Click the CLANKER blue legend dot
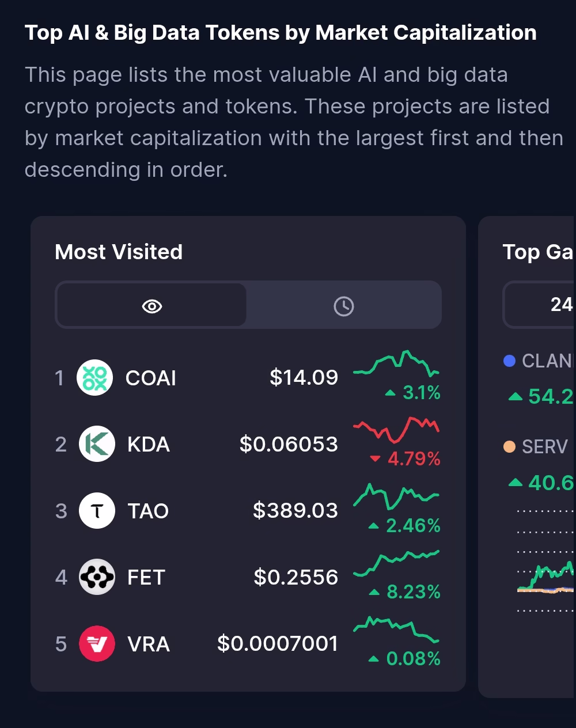The width and height of the screenshot is (576, 728). tap(509, 361)
